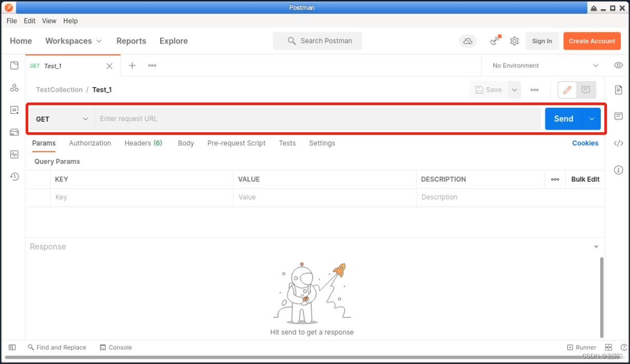
Task: Click the Key cell in params table
Action: [142, 197]
